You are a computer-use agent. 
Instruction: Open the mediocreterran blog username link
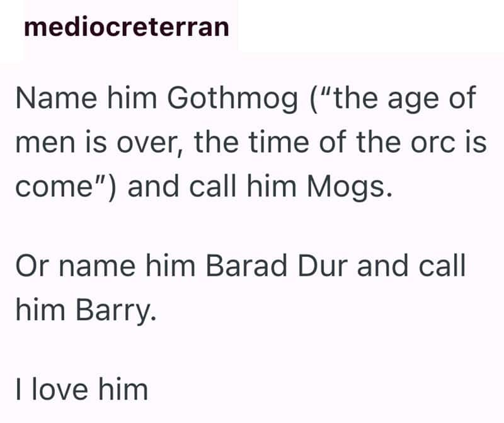pos(126,28)
